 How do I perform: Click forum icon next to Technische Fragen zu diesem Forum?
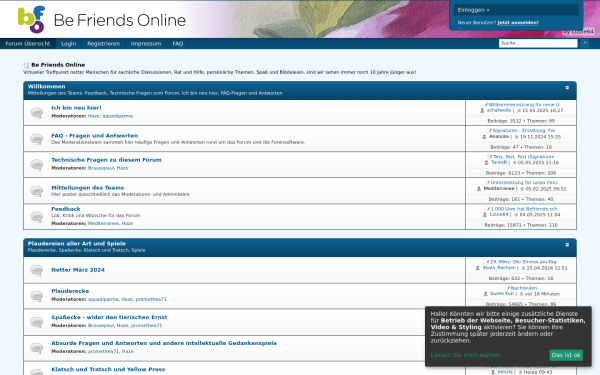(x=37, y=165)
